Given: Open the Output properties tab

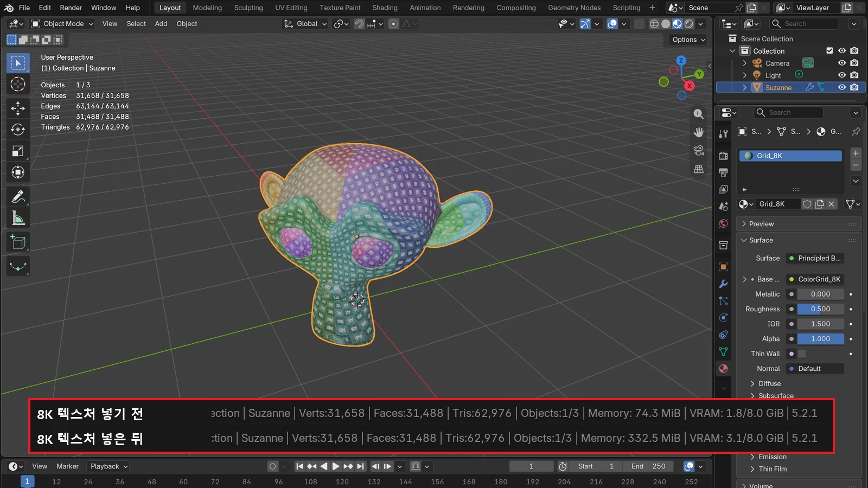Looking at the screenshot, I should click(723, 172).
